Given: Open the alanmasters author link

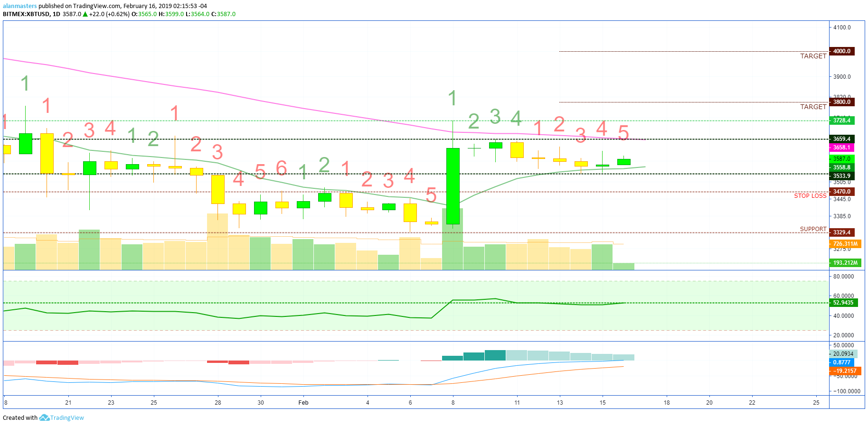Looking at the screenshot, I should click(x=19, y=6).
